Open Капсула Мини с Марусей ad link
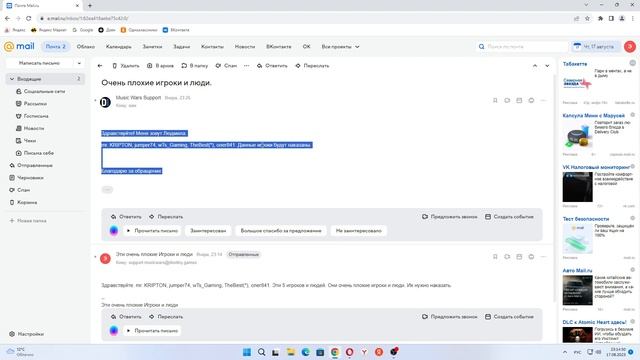 point(593,116)
